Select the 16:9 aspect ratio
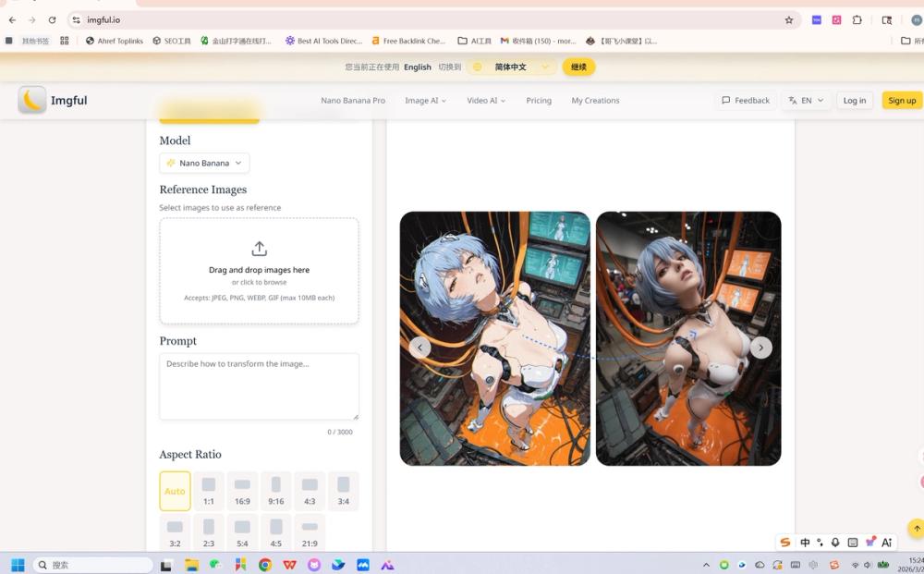This screenshot has width=924, height=574. point(242,491)
